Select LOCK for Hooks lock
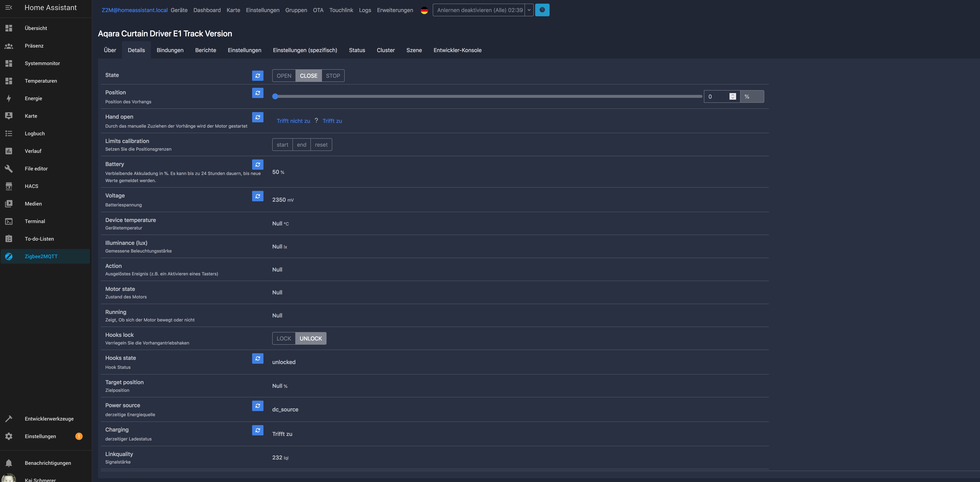 (284, 339)
